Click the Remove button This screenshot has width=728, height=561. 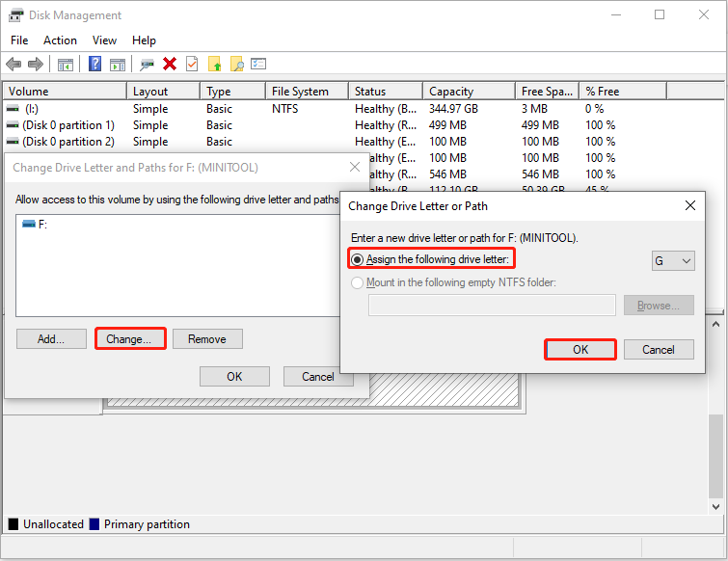click(x=207, y=338)
